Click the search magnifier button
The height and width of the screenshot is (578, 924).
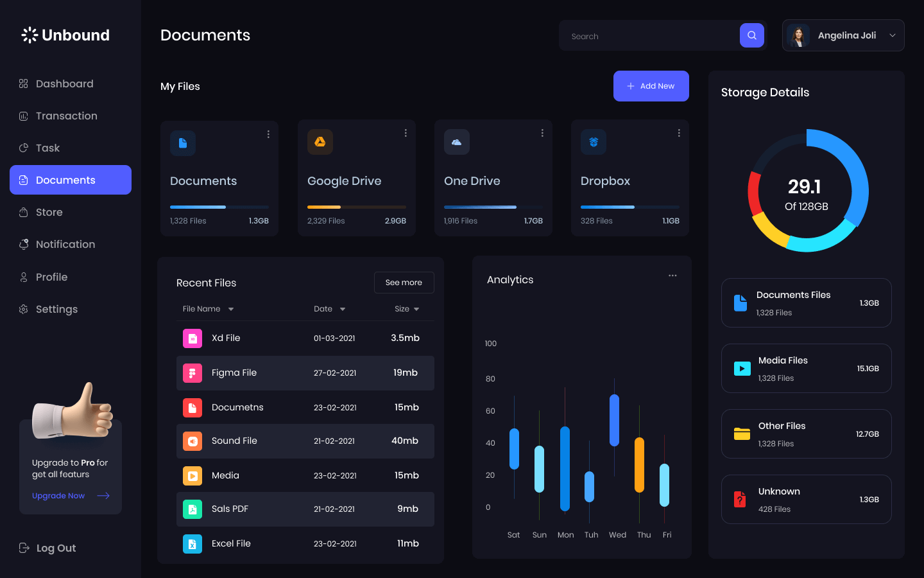click(x=751, y=35)
